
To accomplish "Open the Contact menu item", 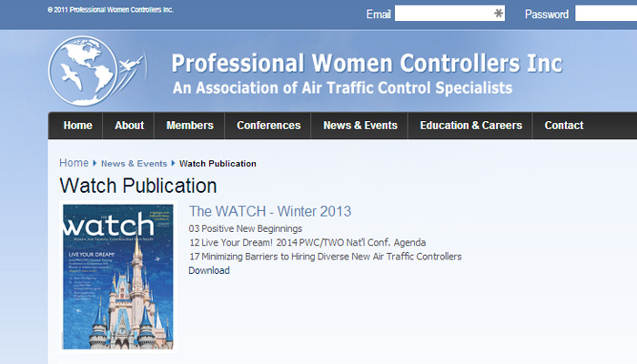I will pyautogui.click(x=564, y=126).
